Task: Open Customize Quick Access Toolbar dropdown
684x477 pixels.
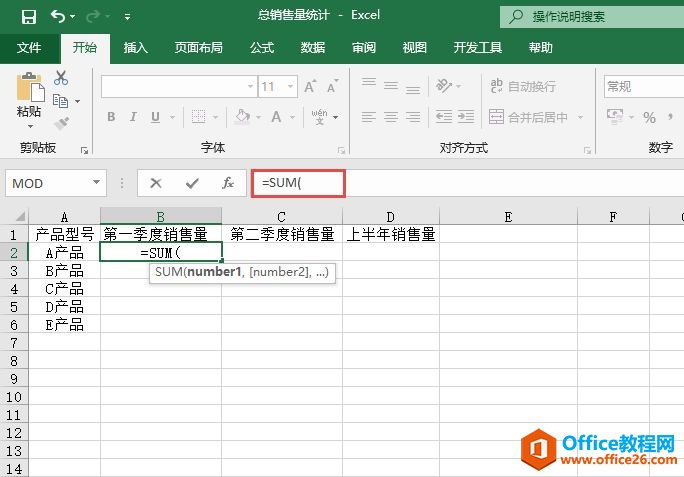Action: click(127, 17)
